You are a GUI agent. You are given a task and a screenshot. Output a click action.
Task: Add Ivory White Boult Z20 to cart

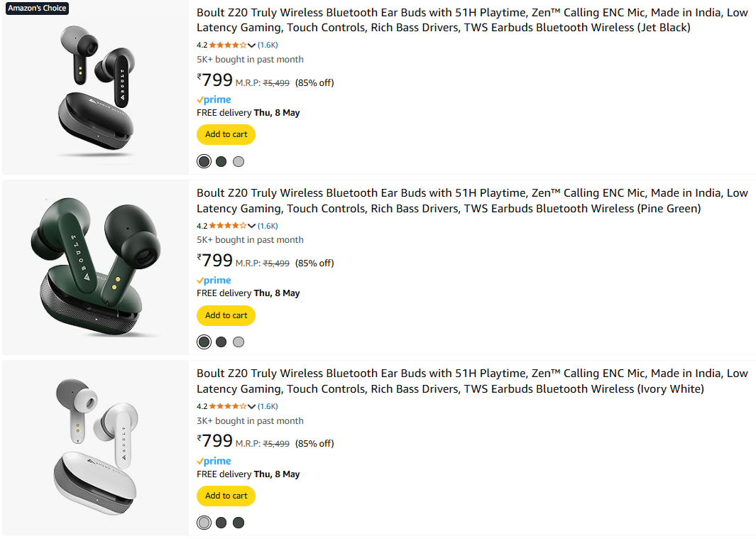226,496
